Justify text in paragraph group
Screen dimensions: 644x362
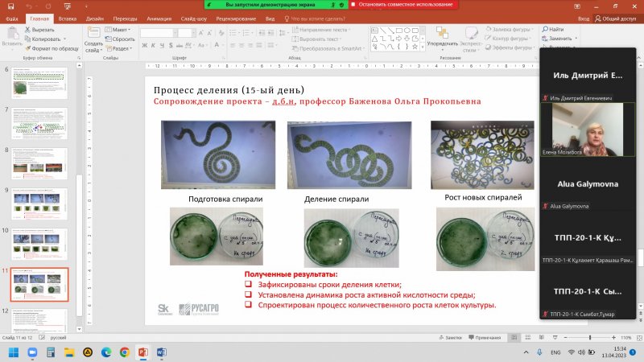click(258, 45)
